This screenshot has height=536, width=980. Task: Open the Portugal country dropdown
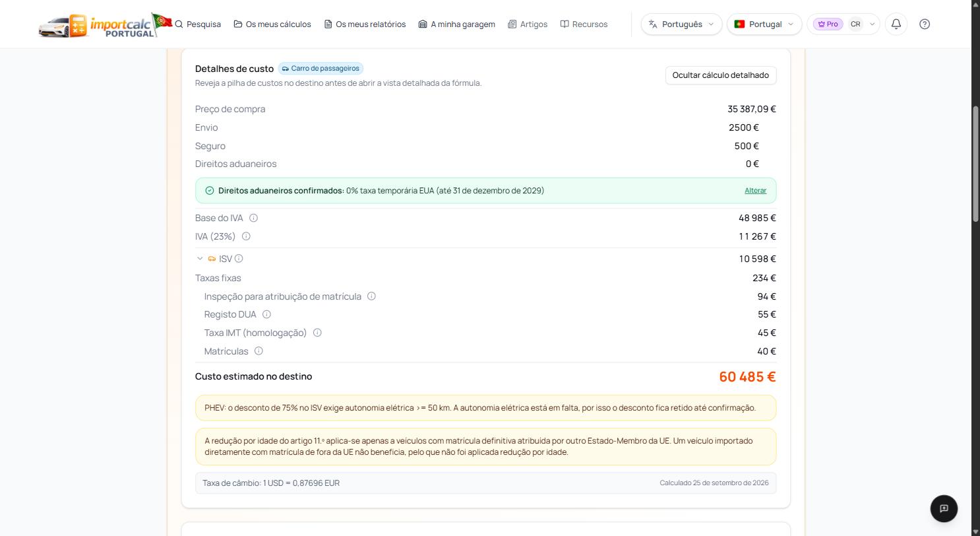click(x=764, y=24)
